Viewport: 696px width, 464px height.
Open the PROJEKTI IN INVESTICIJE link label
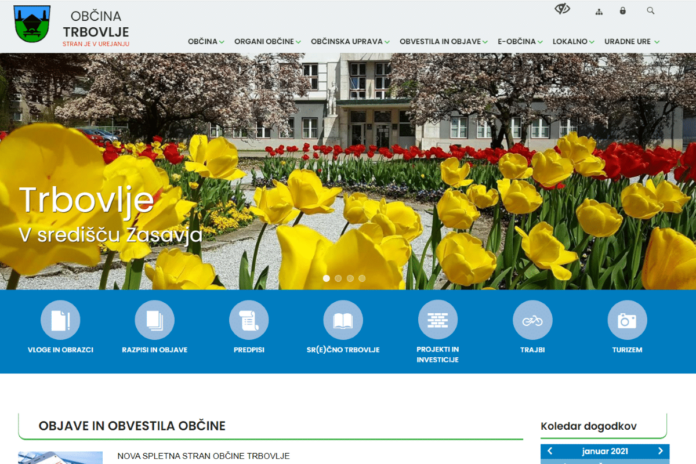[x=438, y=354]
